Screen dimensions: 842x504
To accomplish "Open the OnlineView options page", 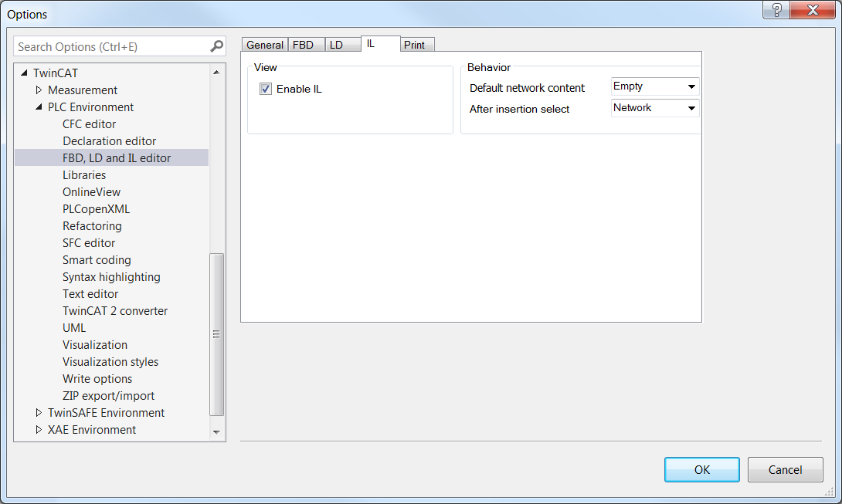I will click(x=91, y=192).
